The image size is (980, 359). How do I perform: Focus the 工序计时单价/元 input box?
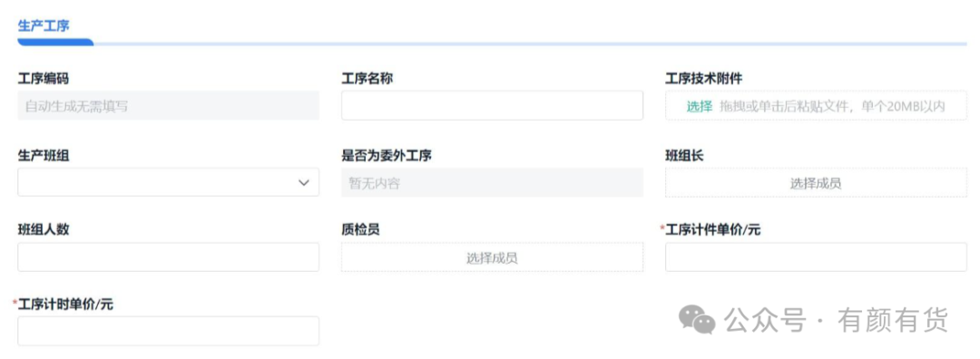(x=168, y=331)
